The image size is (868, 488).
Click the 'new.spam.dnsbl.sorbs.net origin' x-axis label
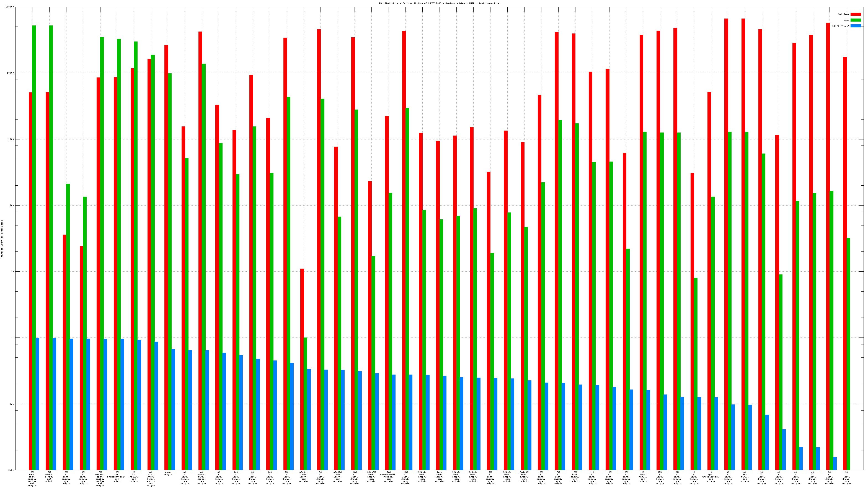pyautogui.click(x=32, y=479)
